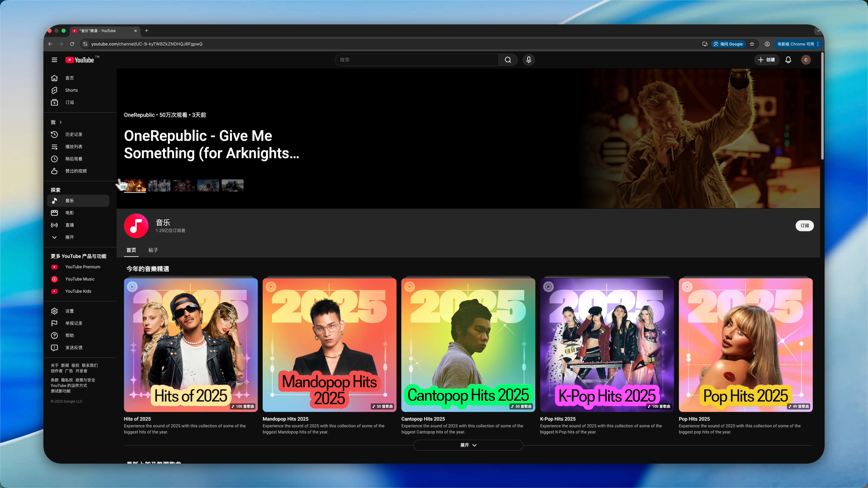Open the notifications bell
This screenshot has height=488, width=868.
point(788,60)
